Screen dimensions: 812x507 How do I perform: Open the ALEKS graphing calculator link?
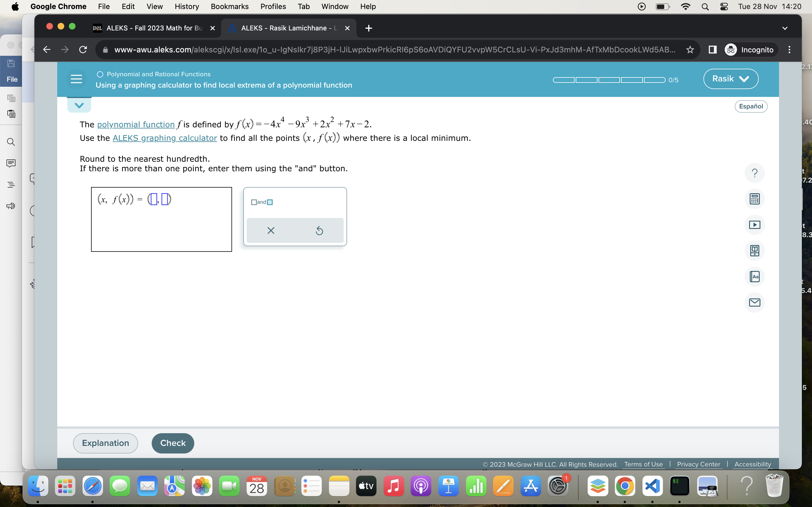coord(165,138)
